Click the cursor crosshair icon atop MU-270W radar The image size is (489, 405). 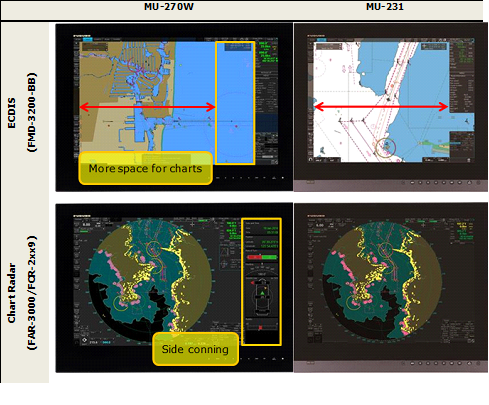[x=192, y=224]
